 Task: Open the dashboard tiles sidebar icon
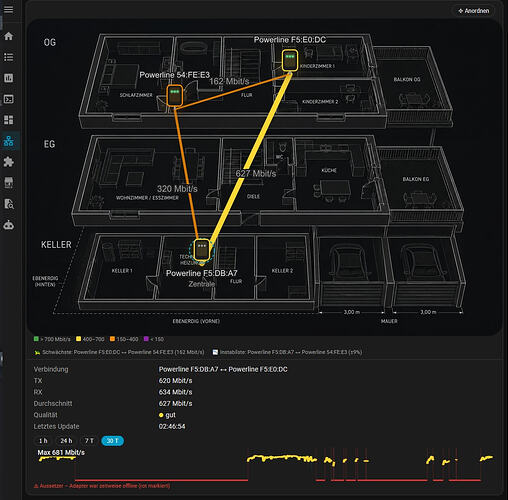point(9,120)
